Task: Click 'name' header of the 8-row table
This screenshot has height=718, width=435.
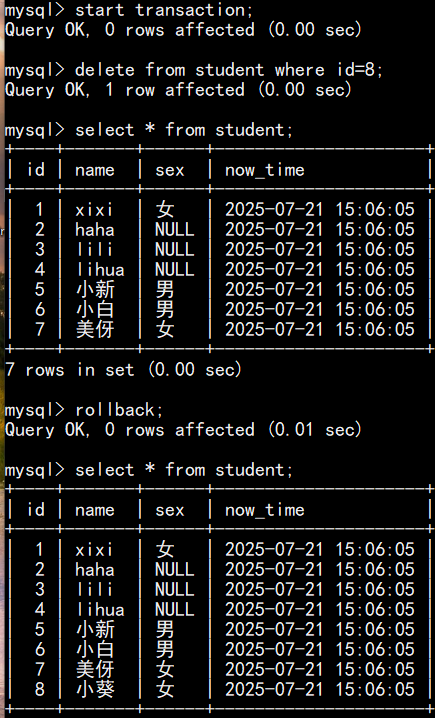Action: [95, 510]
